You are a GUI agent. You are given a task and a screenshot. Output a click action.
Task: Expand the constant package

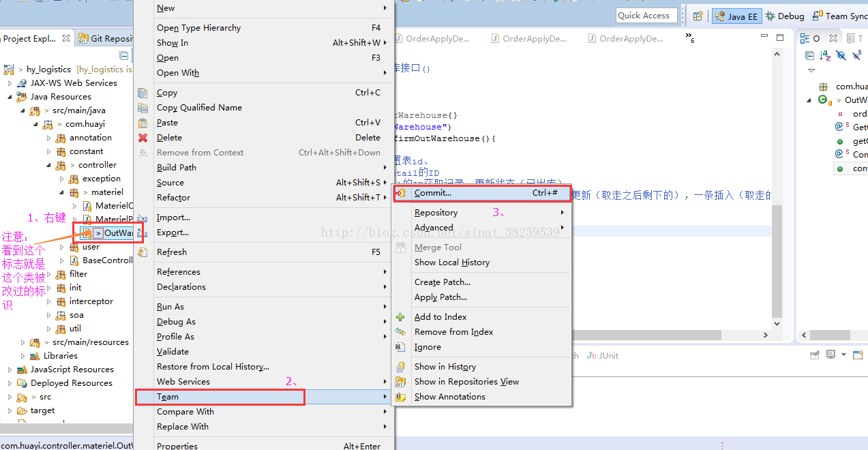(x=49, y=151)
